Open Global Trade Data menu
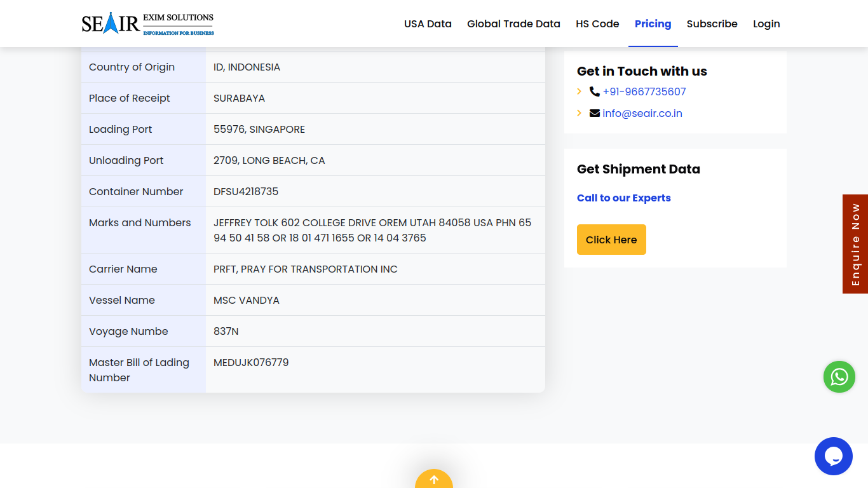The height and width of the screenshot is (488, 868). pyautogui.click(x=513, y=24)
